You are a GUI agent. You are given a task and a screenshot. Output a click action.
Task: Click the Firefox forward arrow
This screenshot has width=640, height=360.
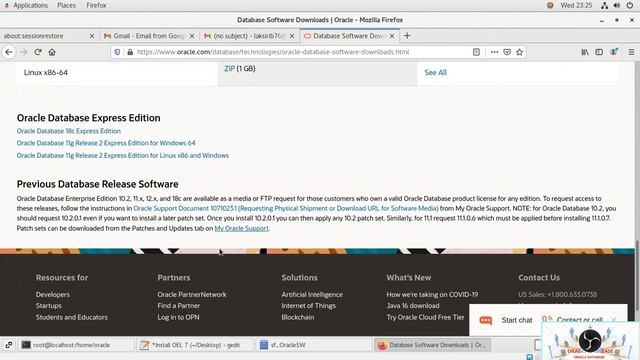point(23,52)
